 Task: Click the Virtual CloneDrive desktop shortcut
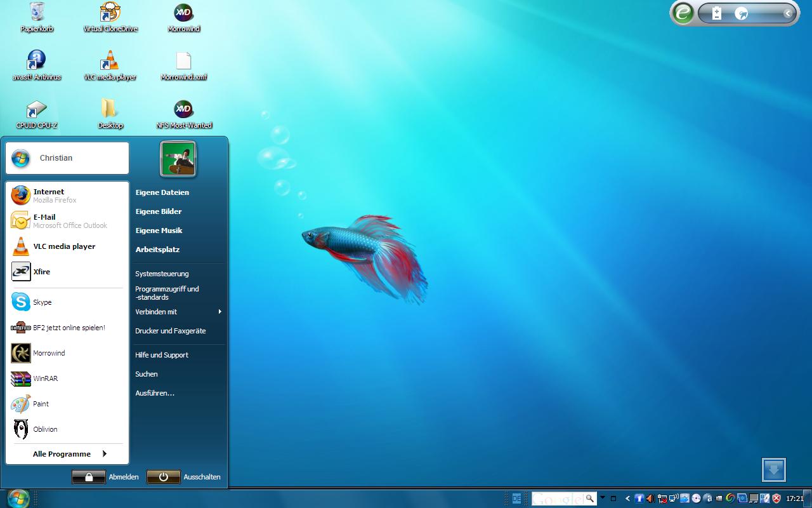pos(110,17)
